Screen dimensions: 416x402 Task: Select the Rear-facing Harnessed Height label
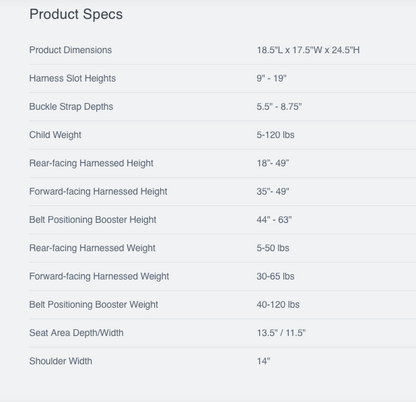point(91,163)
